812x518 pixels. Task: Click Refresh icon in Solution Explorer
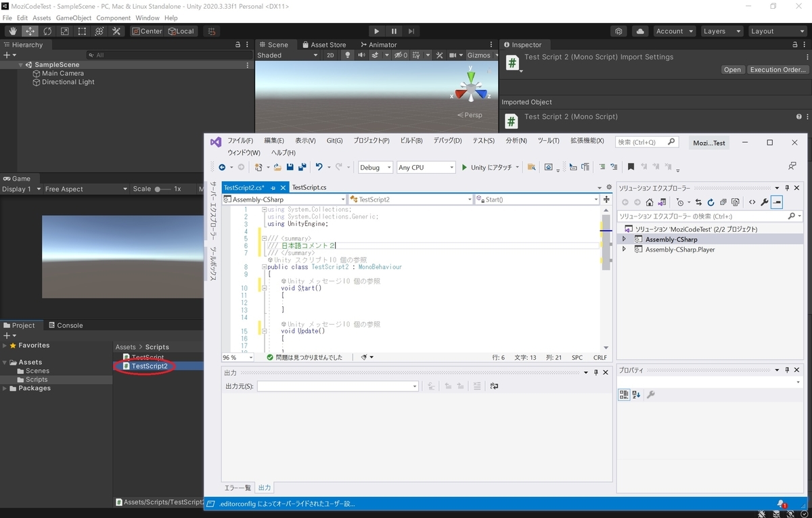pyautogui.click(x=710, y=202)
